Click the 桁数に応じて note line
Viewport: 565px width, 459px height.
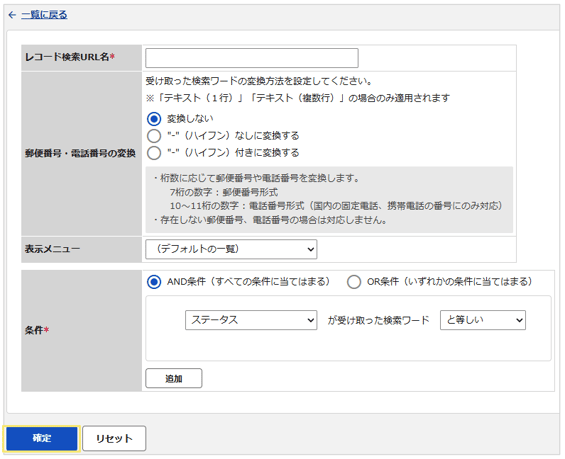256,178
